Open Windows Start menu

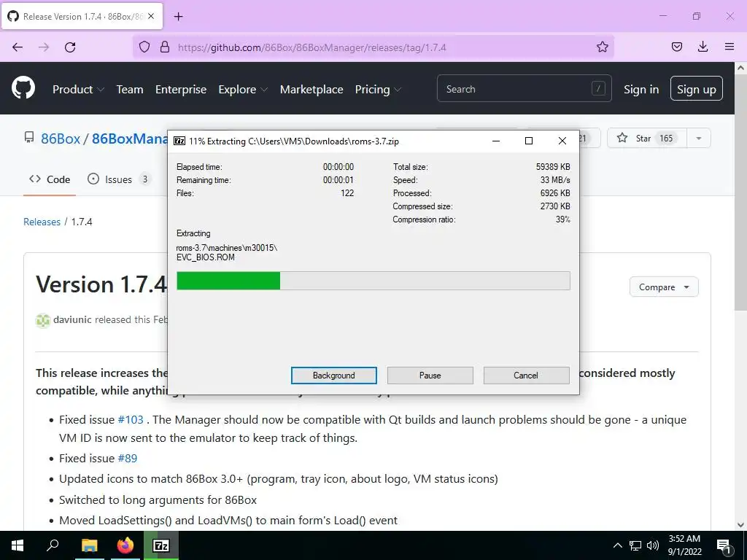tap(18, 545)
